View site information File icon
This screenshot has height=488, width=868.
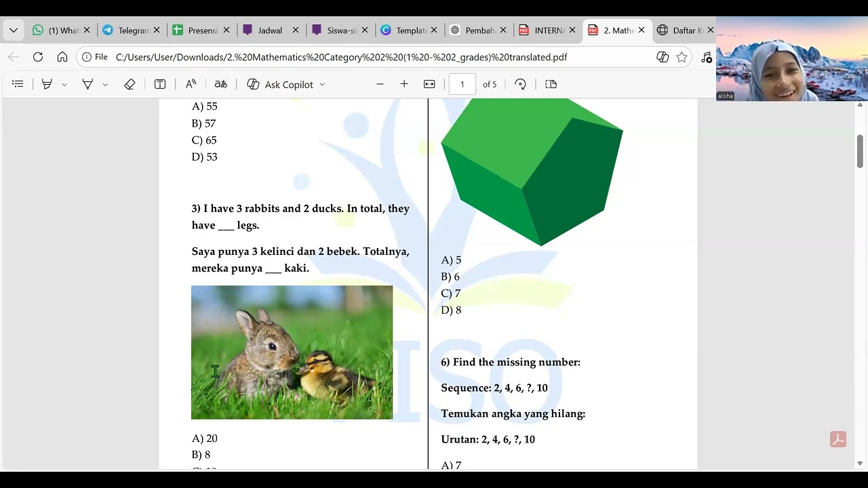pos(95,57)
